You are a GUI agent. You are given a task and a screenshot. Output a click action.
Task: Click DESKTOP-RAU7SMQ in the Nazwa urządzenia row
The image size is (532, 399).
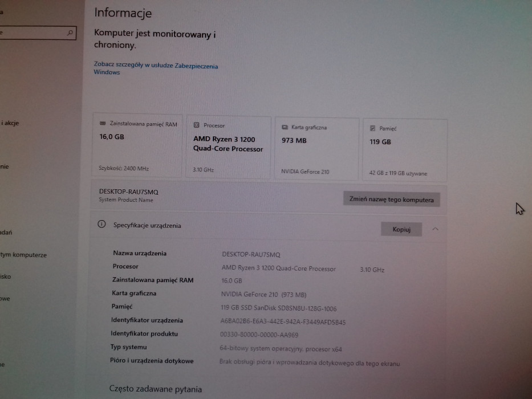point(251,254)
